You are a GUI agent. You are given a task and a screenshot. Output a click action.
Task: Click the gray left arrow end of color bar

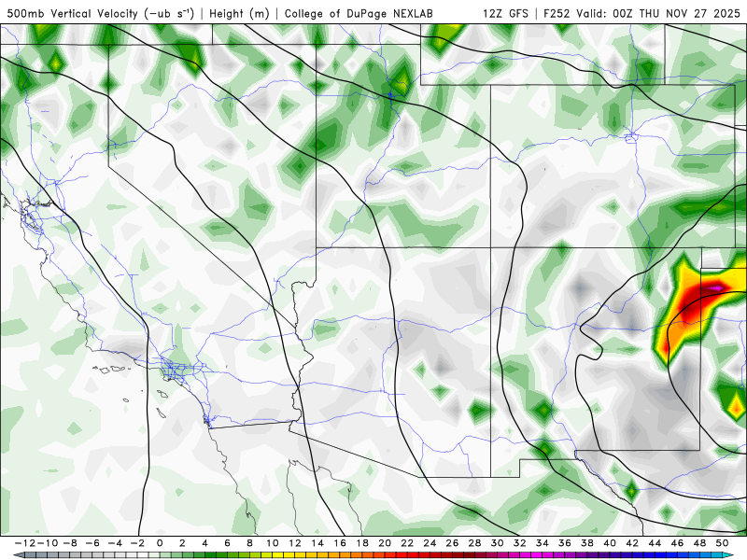coord(19,555)
